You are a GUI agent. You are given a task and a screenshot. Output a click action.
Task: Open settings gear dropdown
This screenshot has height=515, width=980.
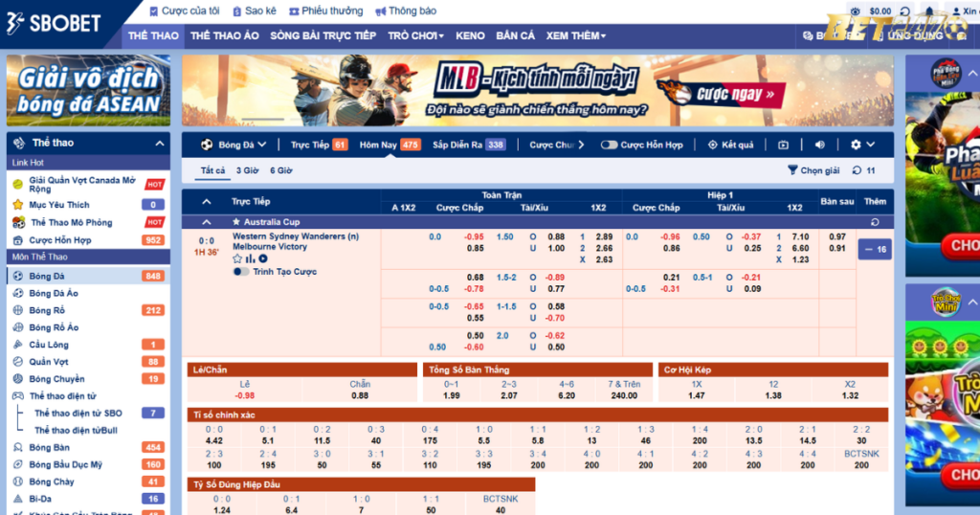coord(862,145)
